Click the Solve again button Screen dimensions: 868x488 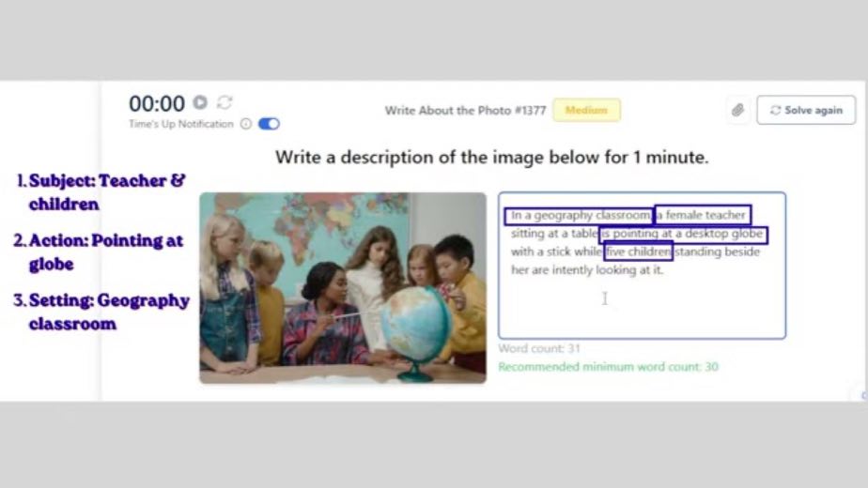coord(806,110)
